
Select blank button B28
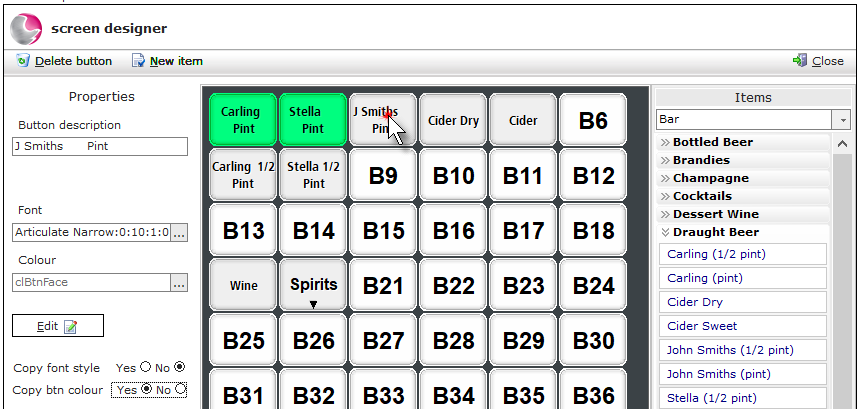click(x=453, y=340)
